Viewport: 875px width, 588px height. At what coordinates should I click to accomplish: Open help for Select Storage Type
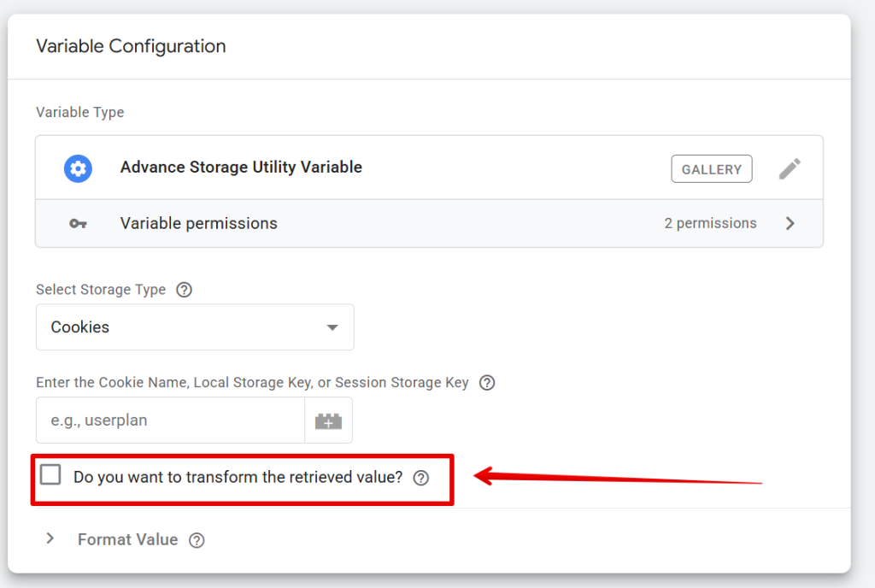tap(184, 290)
